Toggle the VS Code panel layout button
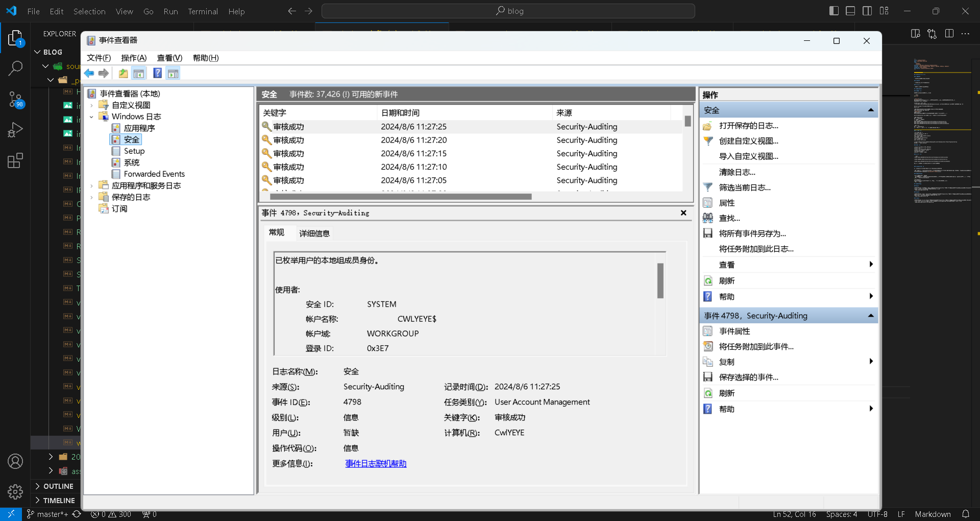This screenshot has height=521, width=980. click(x=850, y=11)
